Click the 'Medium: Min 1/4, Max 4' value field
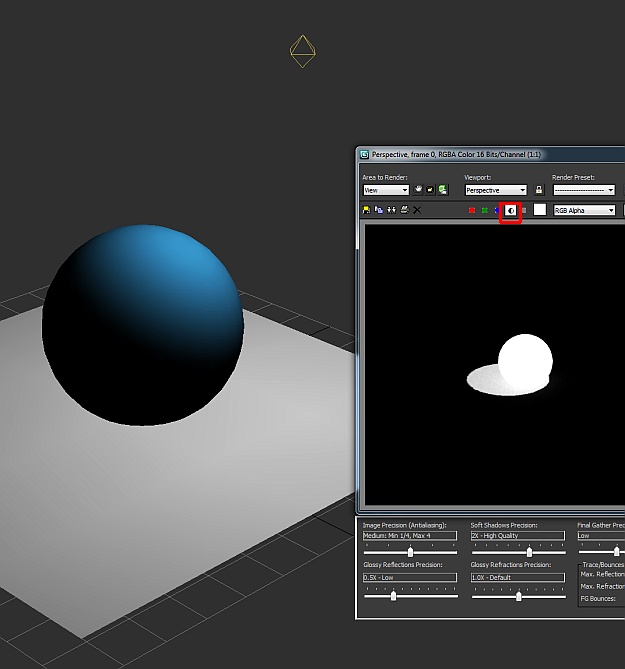The width and height of the screenshot is (625, 669). pyautogui.click(x=410, y=535)
